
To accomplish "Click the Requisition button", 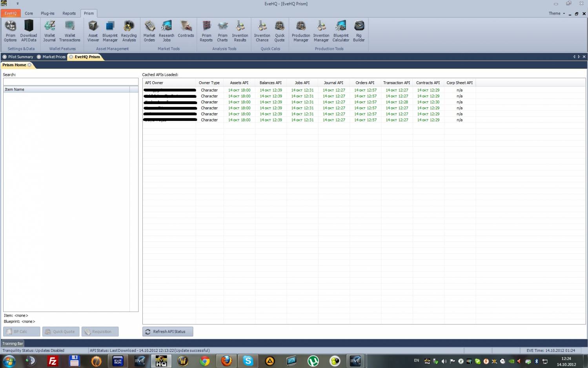I will point(100,331).
